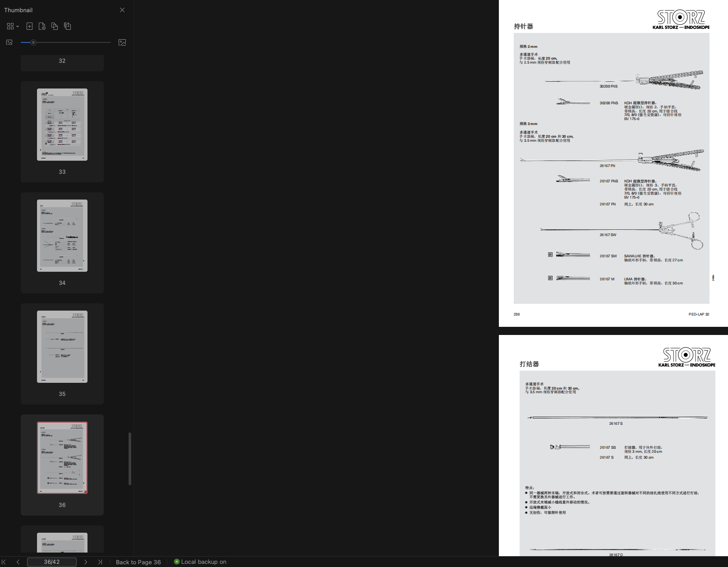Click the small thumbnail size icon
The image size is (728, 567).
point(9,42)
